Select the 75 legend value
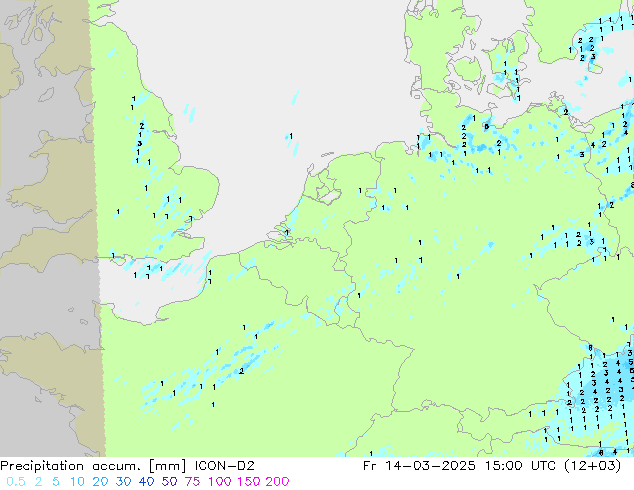Image resolution: width=634 pixels, height=490 pixels. (x=192, y=482)
